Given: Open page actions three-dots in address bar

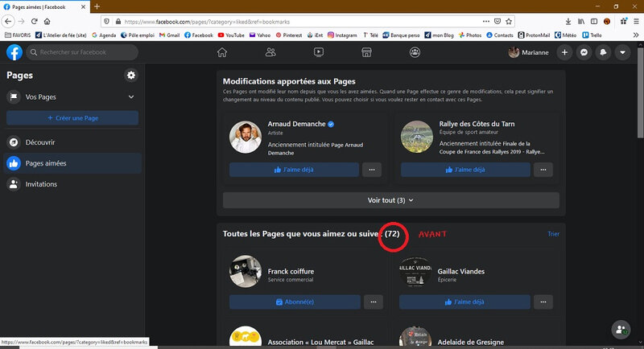Looking at the screenshot, I should 486,22.
